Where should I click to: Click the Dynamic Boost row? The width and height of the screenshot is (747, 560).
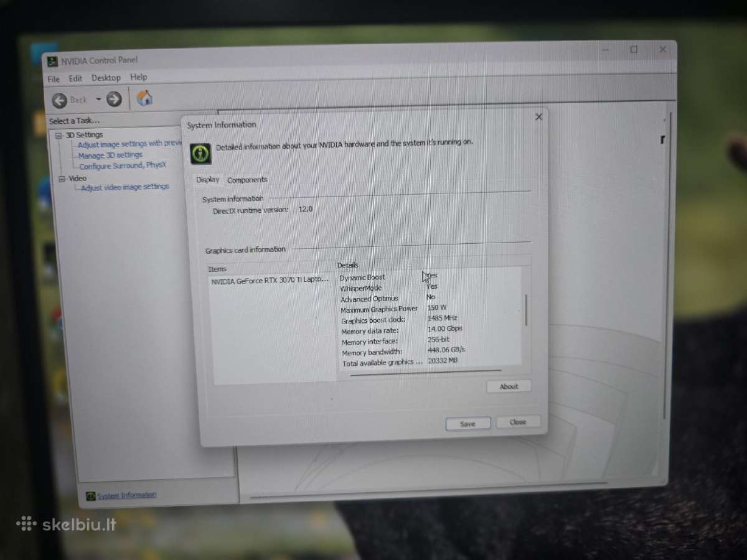[x=388, y=276]
